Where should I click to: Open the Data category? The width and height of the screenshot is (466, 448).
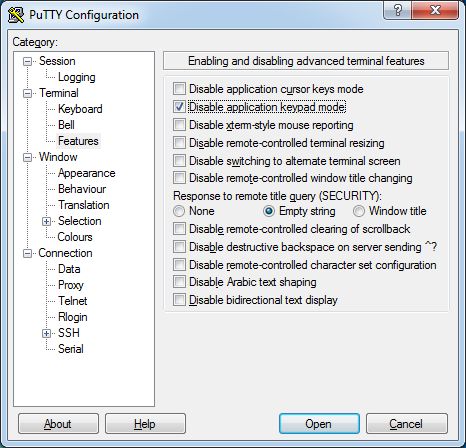(69, 269)
